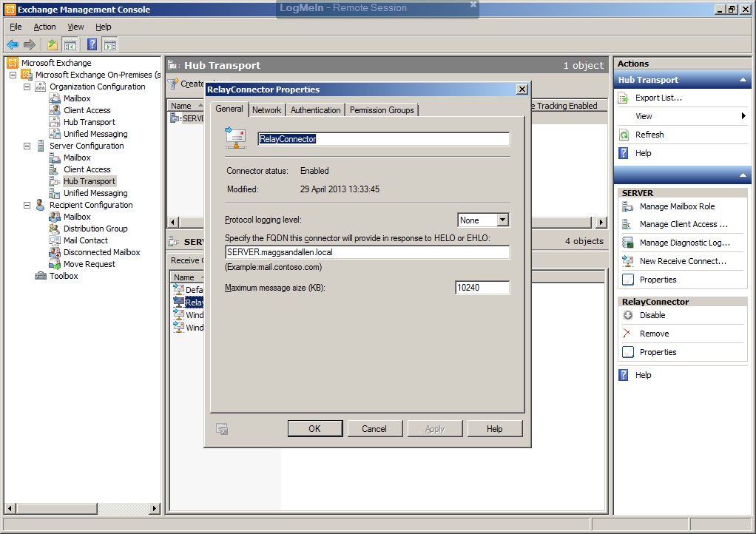
Task: Click Manage Diagnostic Logging action
Action: click(x=685, y=243)
